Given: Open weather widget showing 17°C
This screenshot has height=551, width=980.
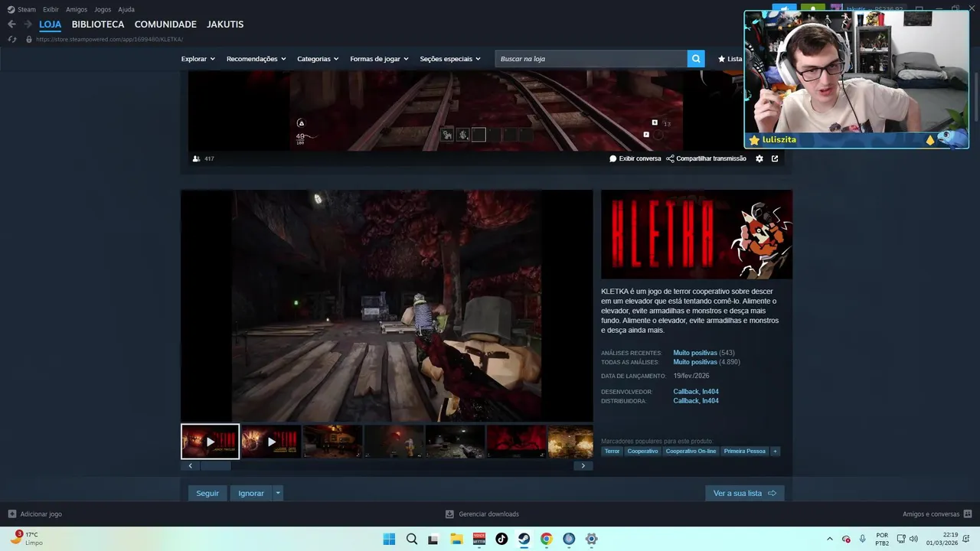Looking at the screenshot, I should point(26,539).
